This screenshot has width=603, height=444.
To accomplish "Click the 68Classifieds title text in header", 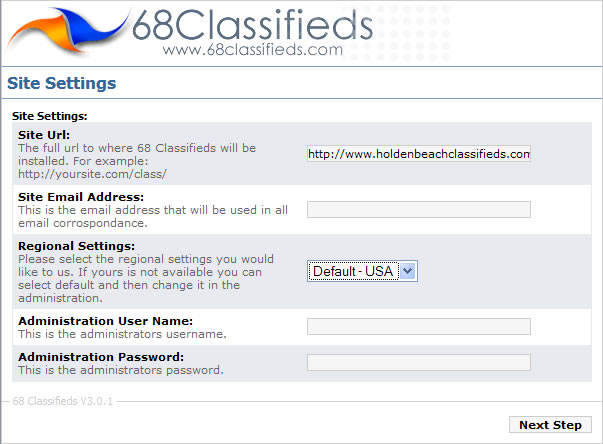I will [251, 23].
